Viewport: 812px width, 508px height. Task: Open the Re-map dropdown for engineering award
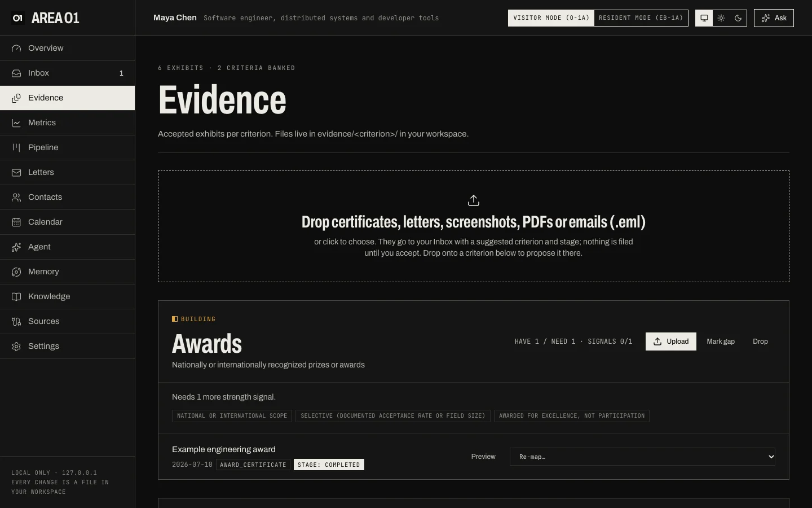(642, 457)
